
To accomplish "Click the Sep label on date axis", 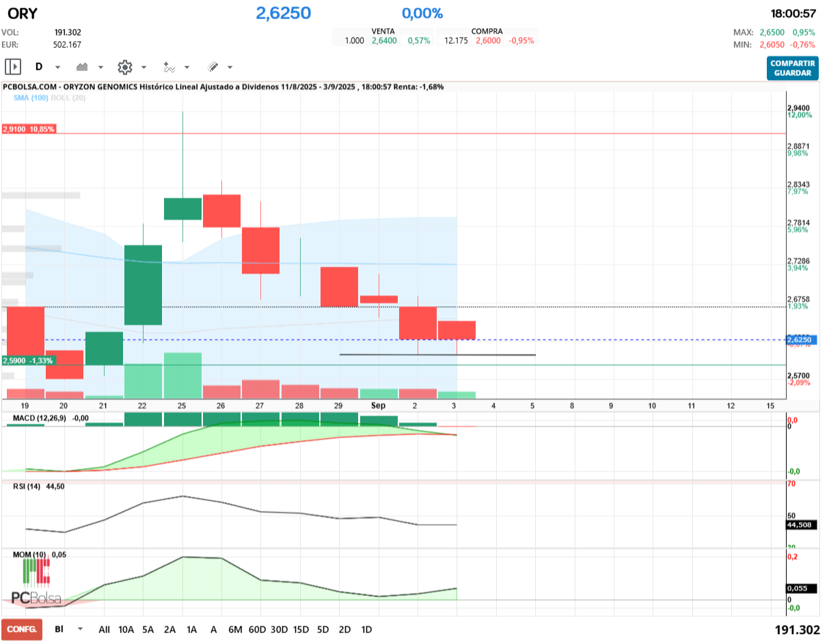I will (378, 405).
